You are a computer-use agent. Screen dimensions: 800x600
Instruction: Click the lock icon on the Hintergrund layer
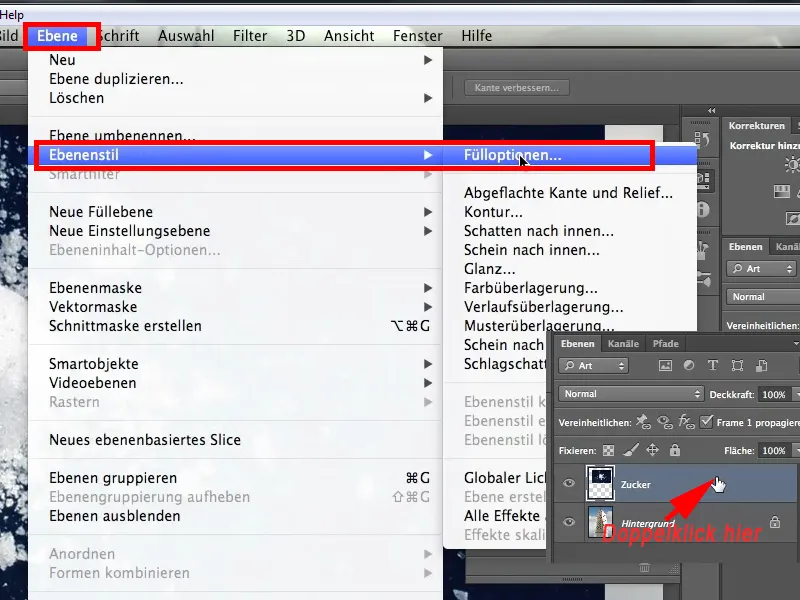coord(774,521)
